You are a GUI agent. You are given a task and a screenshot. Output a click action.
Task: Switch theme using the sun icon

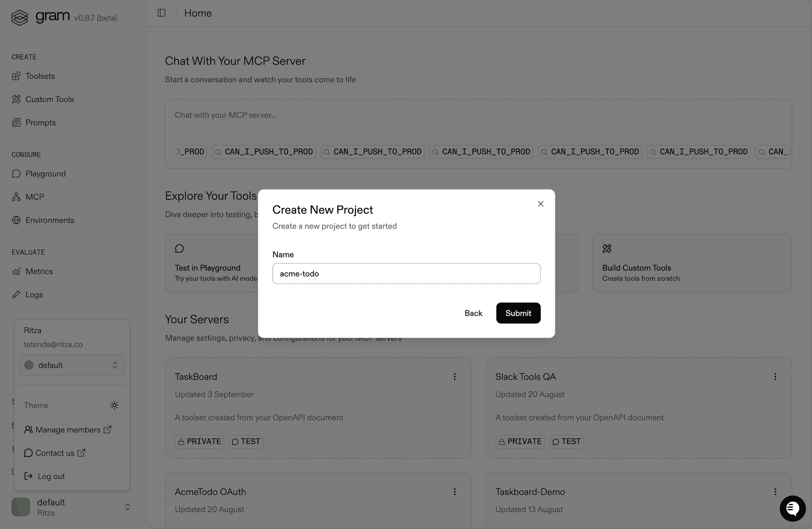pos(114,405)
